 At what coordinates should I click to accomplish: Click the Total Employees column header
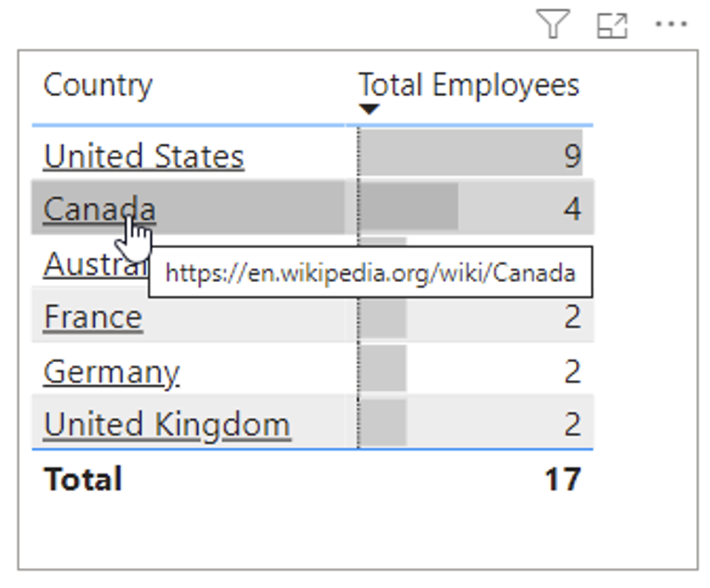[468, 85]
